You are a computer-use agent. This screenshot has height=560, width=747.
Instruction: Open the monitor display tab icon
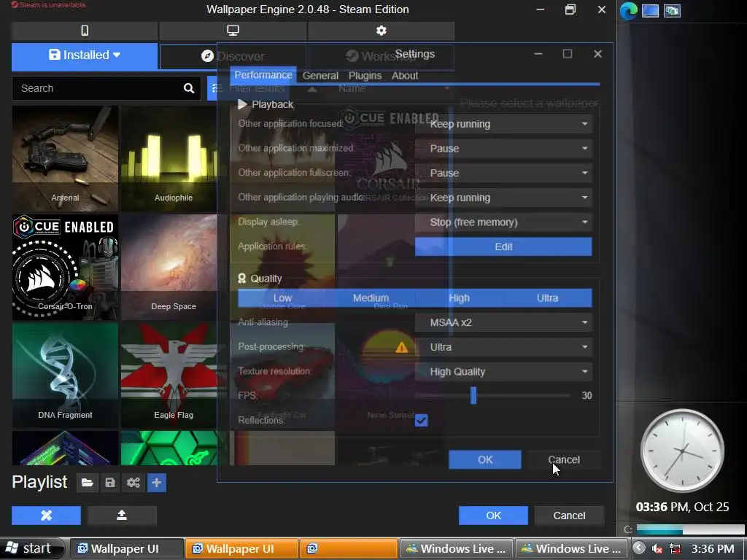point(233,31)
